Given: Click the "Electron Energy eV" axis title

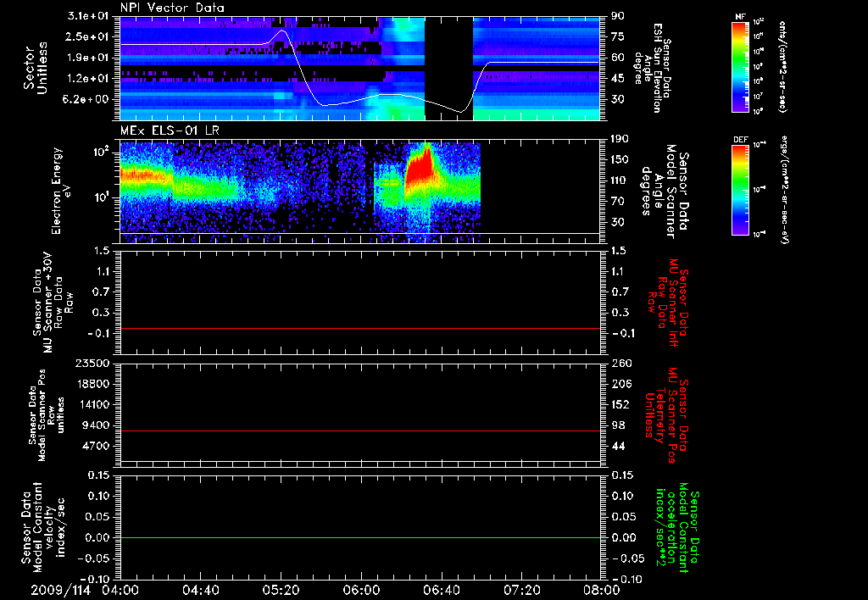Looking at the screenshot, I should (x=62, y=191).
